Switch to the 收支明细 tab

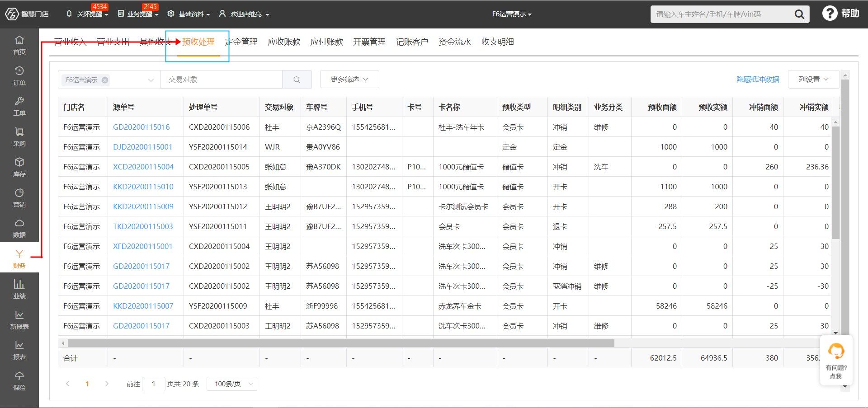click(x=497, y=42)
